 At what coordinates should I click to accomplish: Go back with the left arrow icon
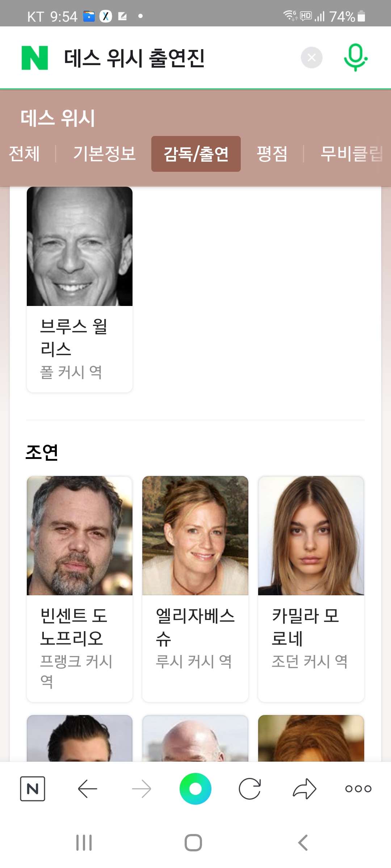point(87,789)
